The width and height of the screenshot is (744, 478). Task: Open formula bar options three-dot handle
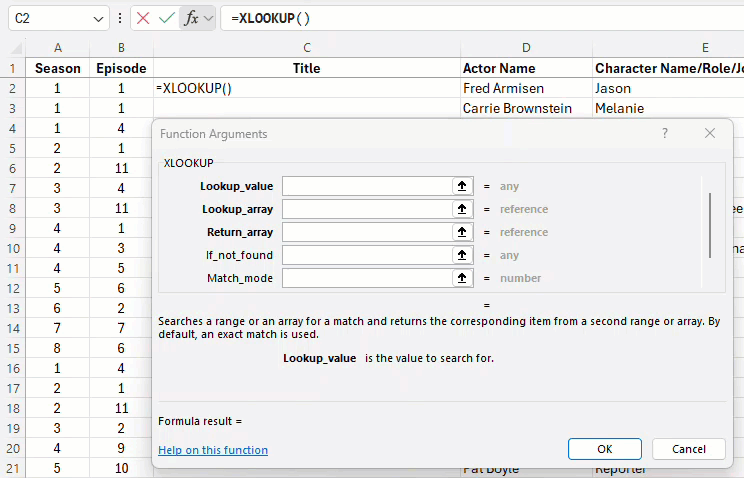120,18
